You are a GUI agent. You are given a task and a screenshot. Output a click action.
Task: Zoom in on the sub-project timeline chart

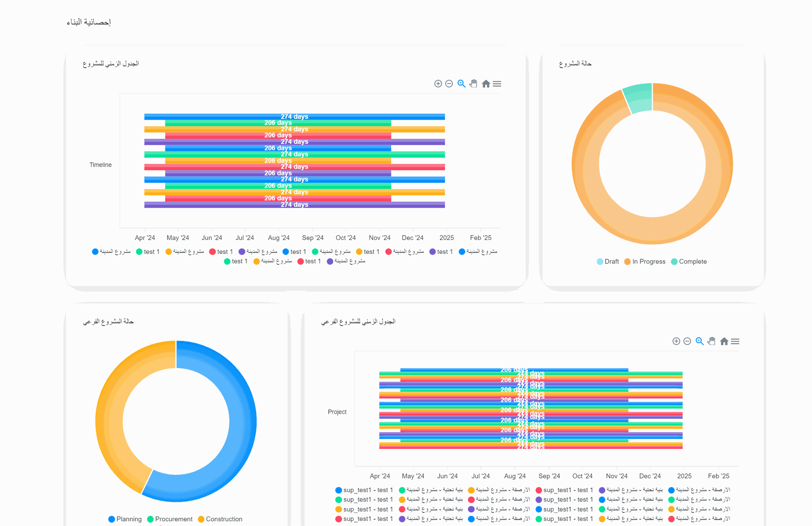point(676,341)
